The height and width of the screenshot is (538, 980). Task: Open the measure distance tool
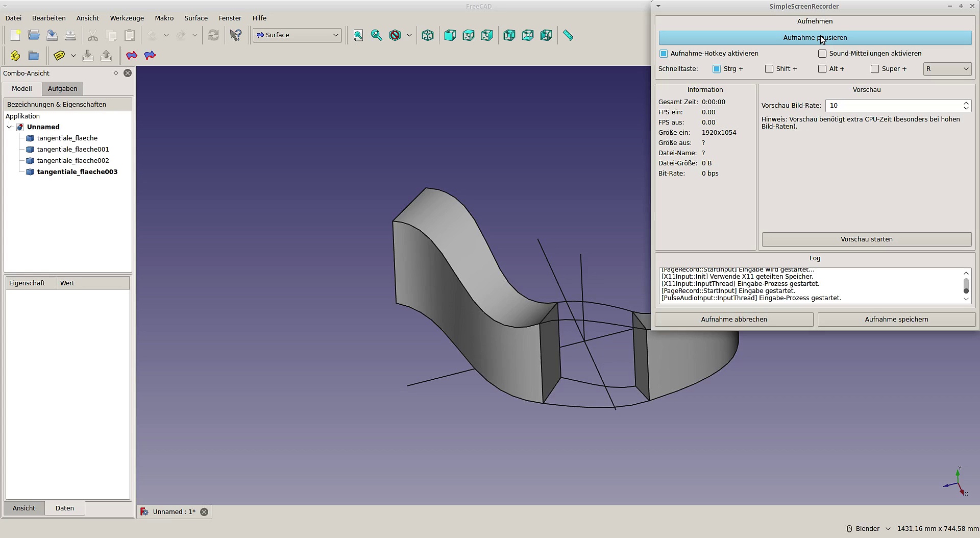tap(568, 35)
